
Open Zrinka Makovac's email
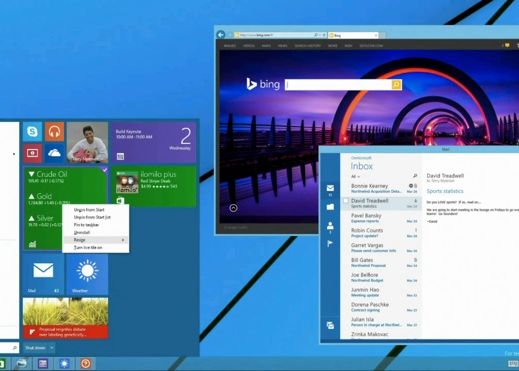[x=380, y=334]
